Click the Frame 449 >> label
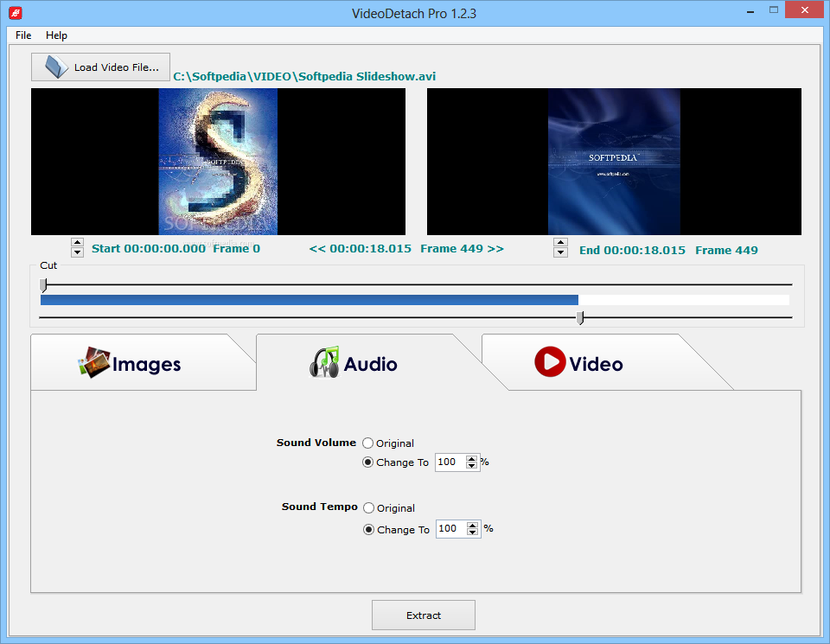Viewport: 830px width, 644px height. [462, 249]
